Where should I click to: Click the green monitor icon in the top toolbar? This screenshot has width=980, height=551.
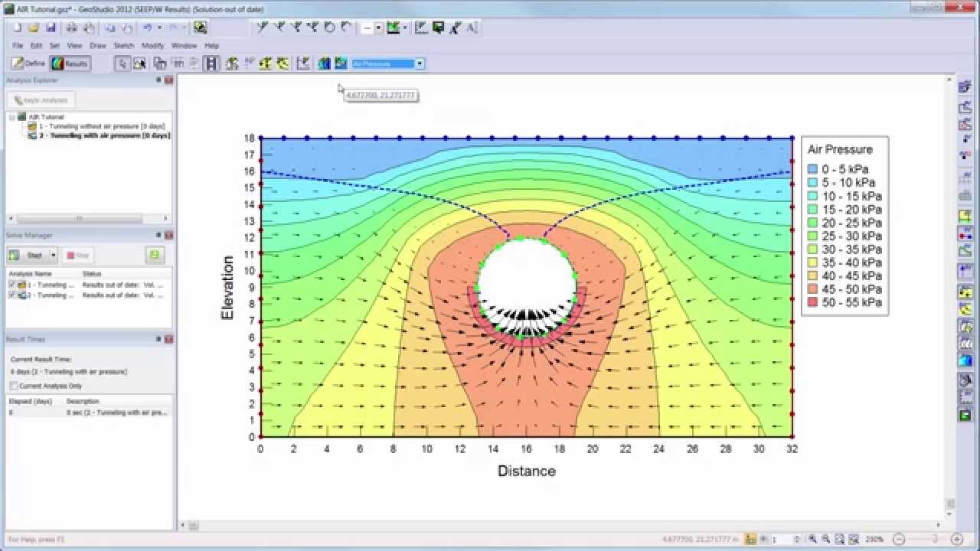(x=438, y=28)
